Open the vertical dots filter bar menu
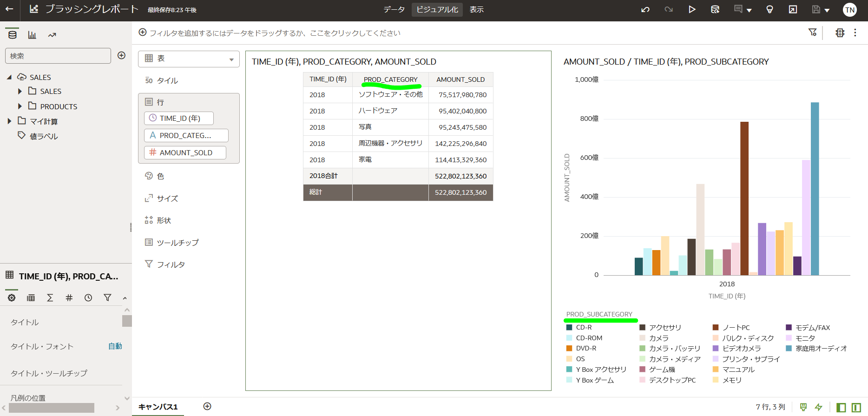This screenshot has height=416, width=868. pos(855,33)
